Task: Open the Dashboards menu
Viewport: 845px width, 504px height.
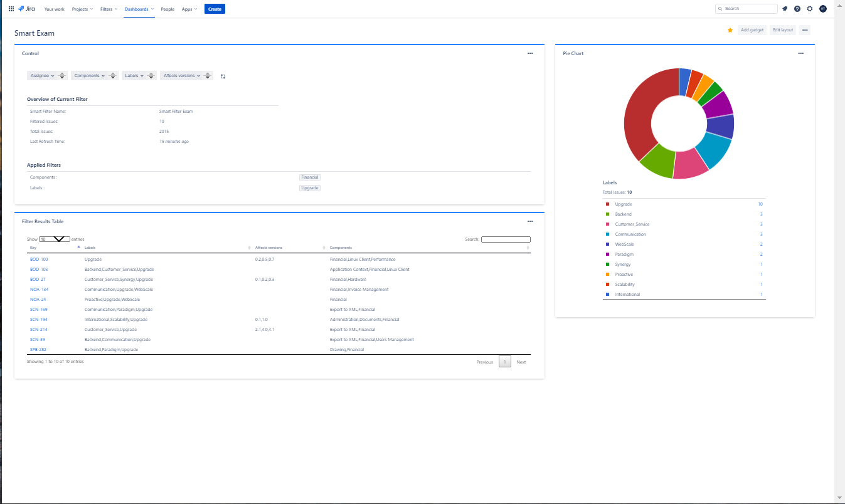Action: (x=139, y=9)
